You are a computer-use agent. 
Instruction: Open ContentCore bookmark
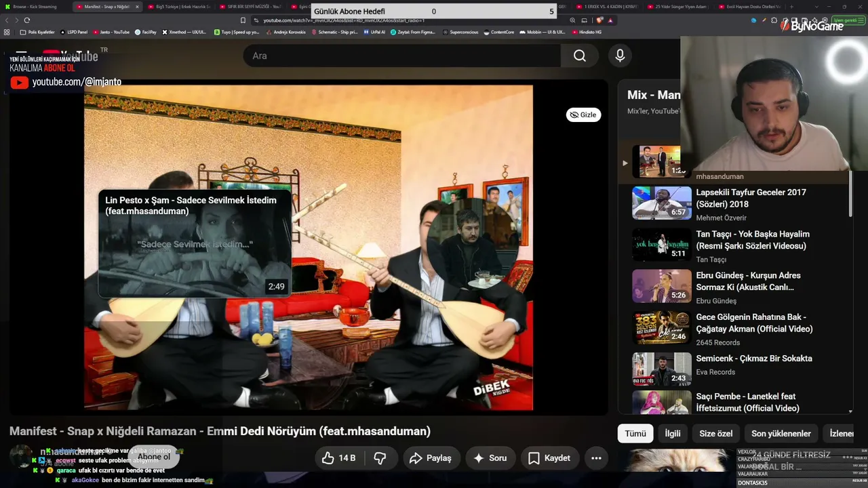click(499, 32)
